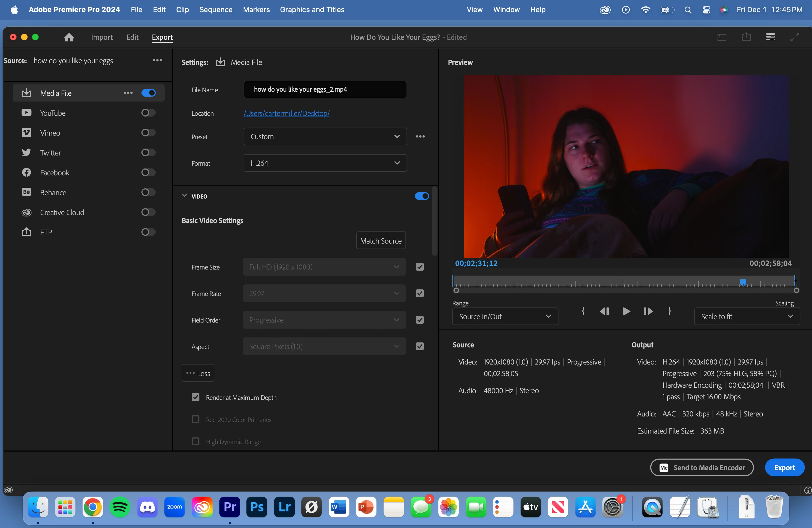Screen dimensions: 812x528
Task: Open Premiere Pro from the Dock
Action: point(230,507)
